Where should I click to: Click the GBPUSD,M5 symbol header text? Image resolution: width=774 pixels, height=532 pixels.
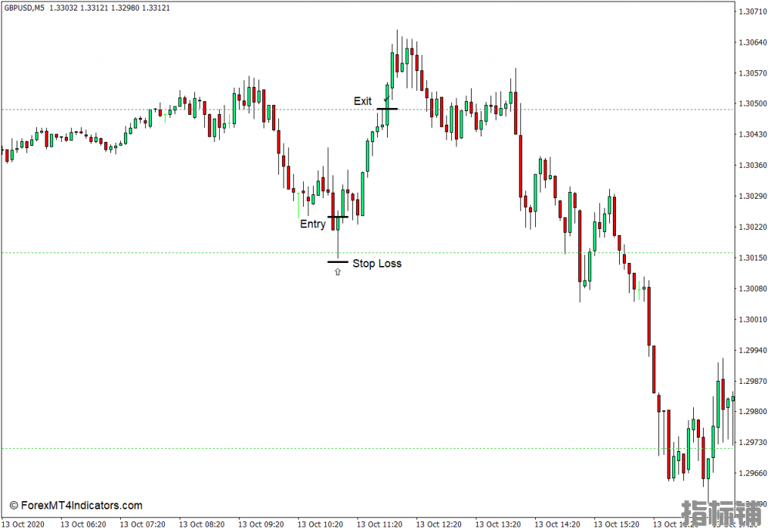click(x=23, y=8)
